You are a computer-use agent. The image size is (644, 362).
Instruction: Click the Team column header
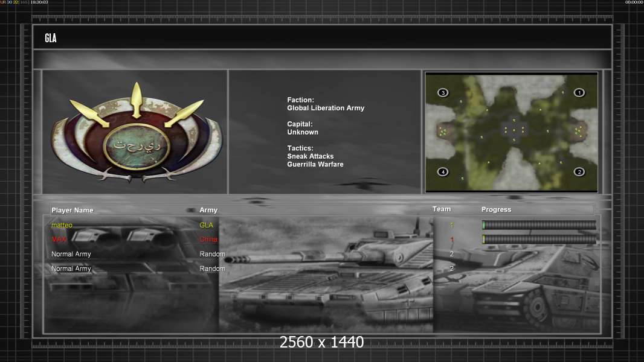tap(442, 209)
